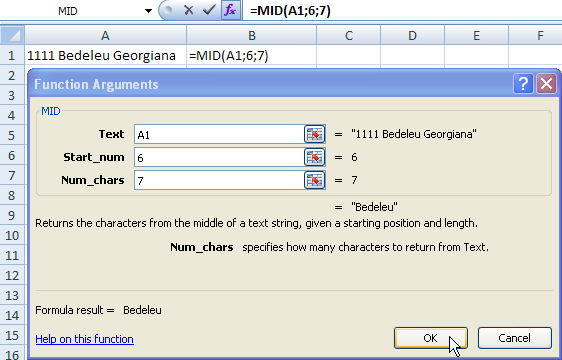This screenshot has height=360, width=562.
Task: Click in the formula bar text
Action: click(290, 10)
